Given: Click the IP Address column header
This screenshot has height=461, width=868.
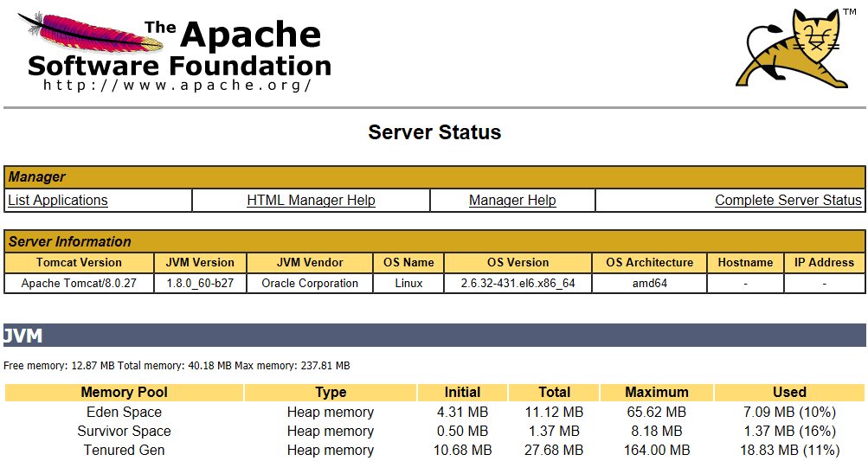Looking at the screenshot, I should [824, 262].
